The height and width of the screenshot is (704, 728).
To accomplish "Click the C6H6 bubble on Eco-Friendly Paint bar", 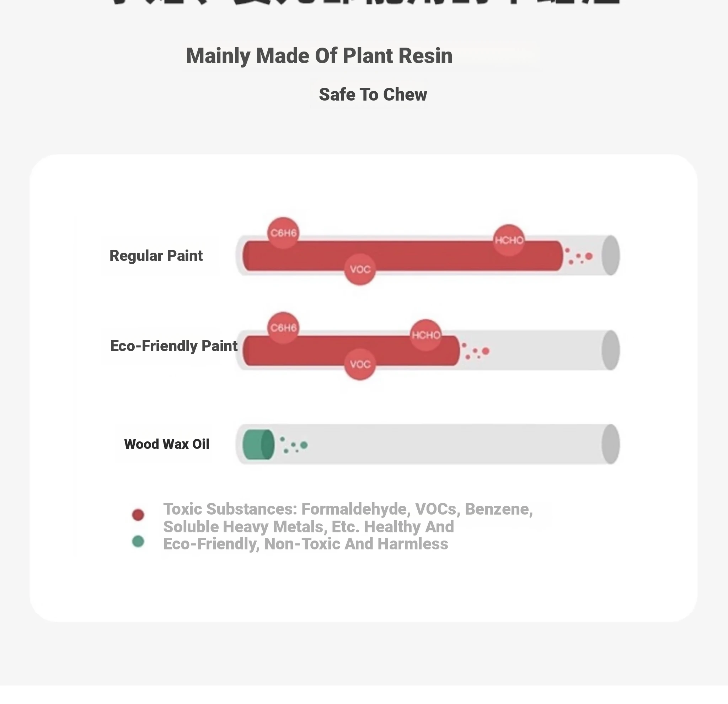I will tap(283, 328).
